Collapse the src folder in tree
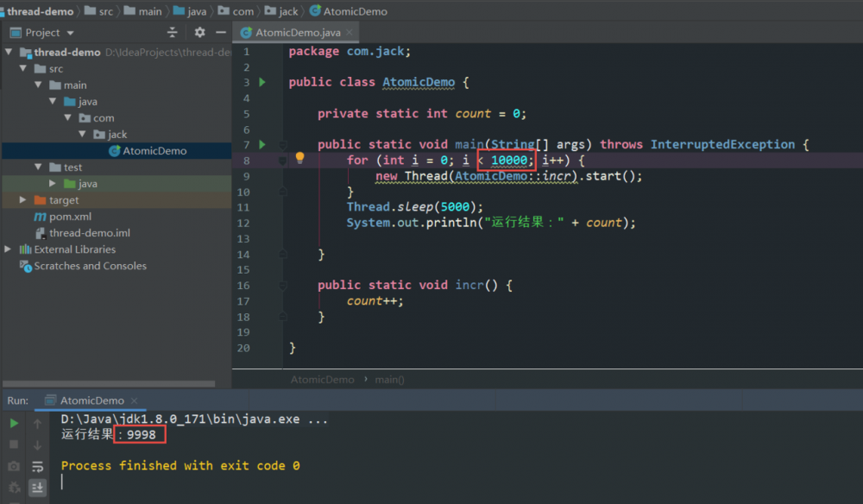The height and width of the screenshot is (504, 863). (24, 69)
